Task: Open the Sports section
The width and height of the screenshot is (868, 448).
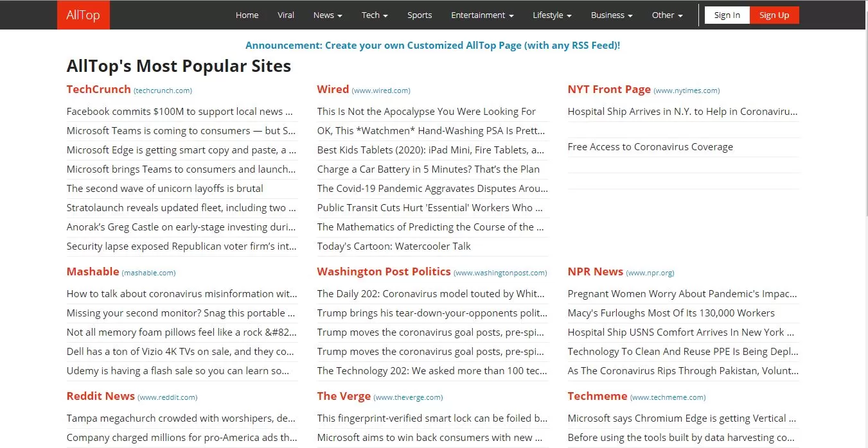Action: 420,15
